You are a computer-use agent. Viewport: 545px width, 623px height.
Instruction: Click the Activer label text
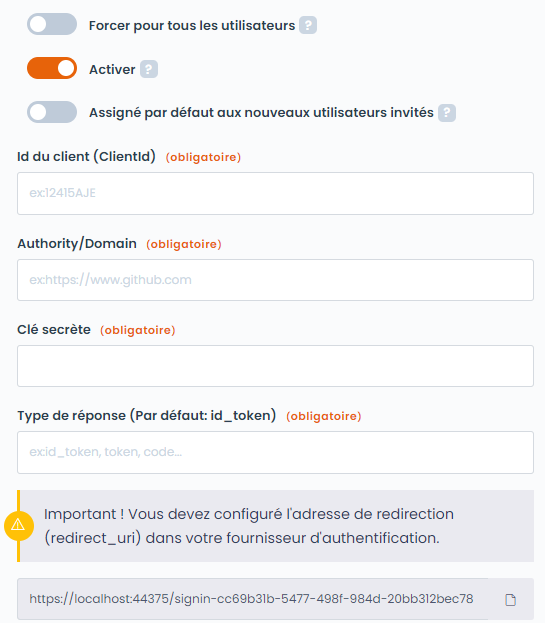pyautogui.click(x=112, y=70)
